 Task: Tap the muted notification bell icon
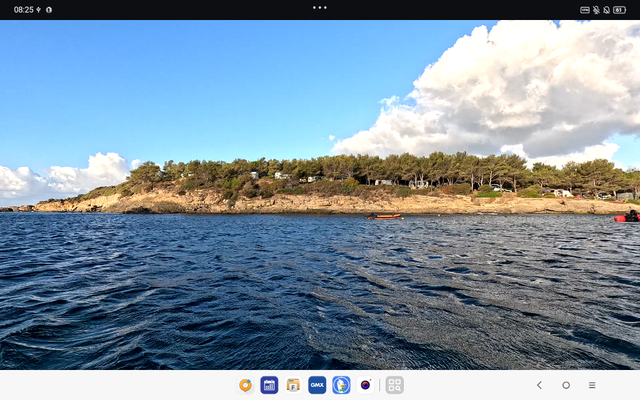(x=607, y=10)
